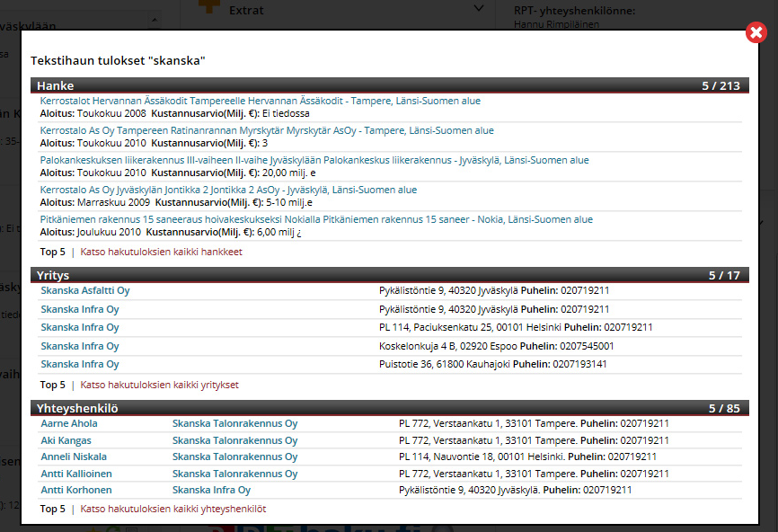Open the Kerrostalot Hervannan Ässäkodit project link
Viewport: 778px width, 532px height.
coord(260,101)
